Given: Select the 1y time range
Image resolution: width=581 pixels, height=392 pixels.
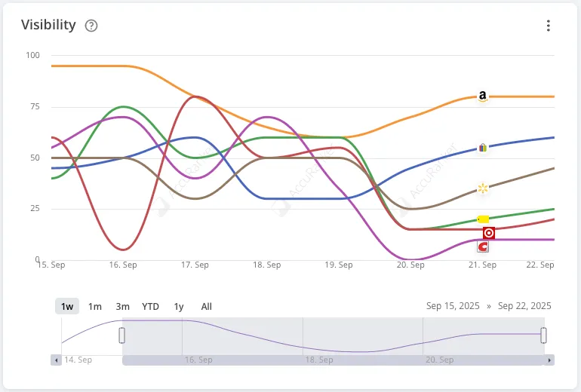Looking at the screenshot, I should 179,306.
